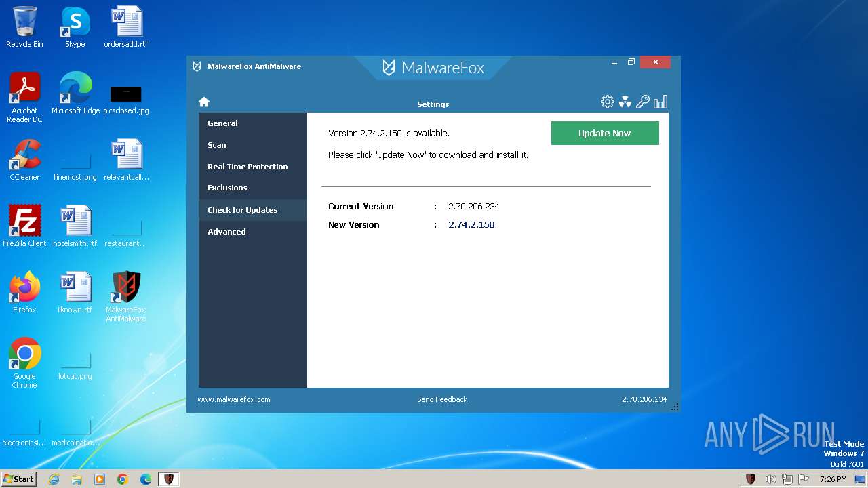Select lotcut.png desktop file
The width and height of the screenshot is (868, 488).
pyautogui.click(x=75, y=365)
